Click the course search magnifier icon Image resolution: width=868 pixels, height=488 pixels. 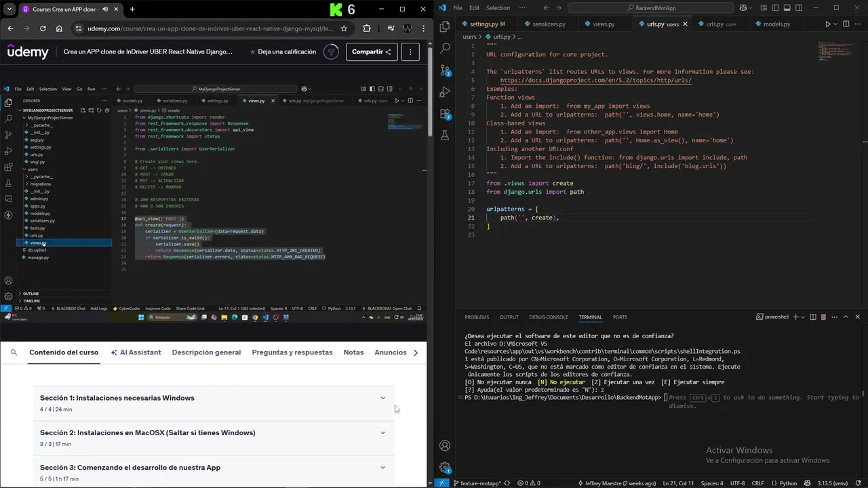(x=14, y=352)
